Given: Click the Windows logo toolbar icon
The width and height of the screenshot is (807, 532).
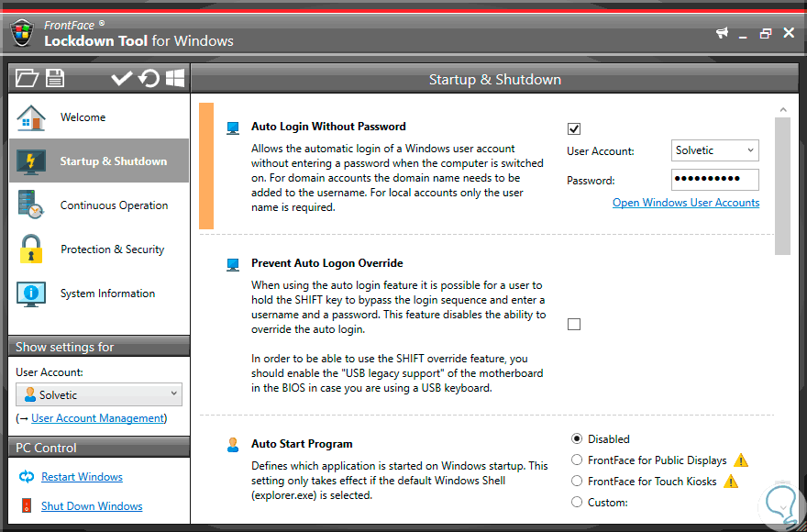Looking at the screenshot, I should pyautogui.click(x=175, y=78).
